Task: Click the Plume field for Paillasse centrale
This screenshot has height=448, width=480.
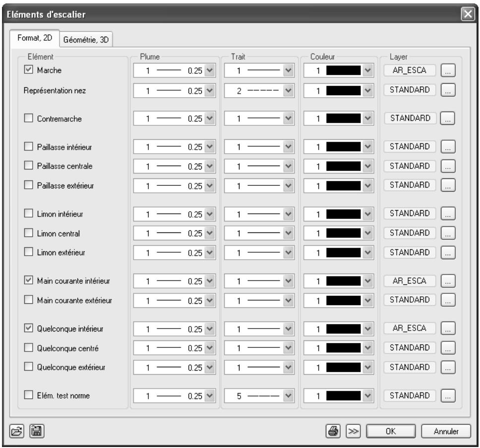Action: pos(175,167)
